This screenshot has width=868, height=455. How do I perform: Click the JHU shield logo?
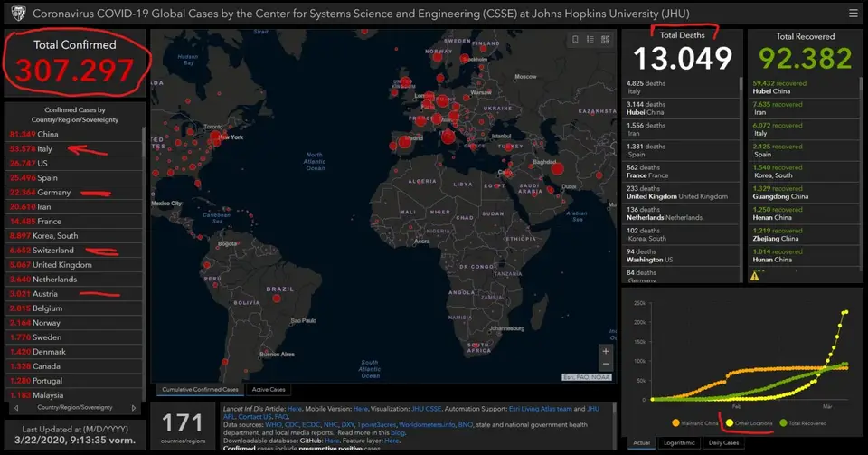pos(18,14)
